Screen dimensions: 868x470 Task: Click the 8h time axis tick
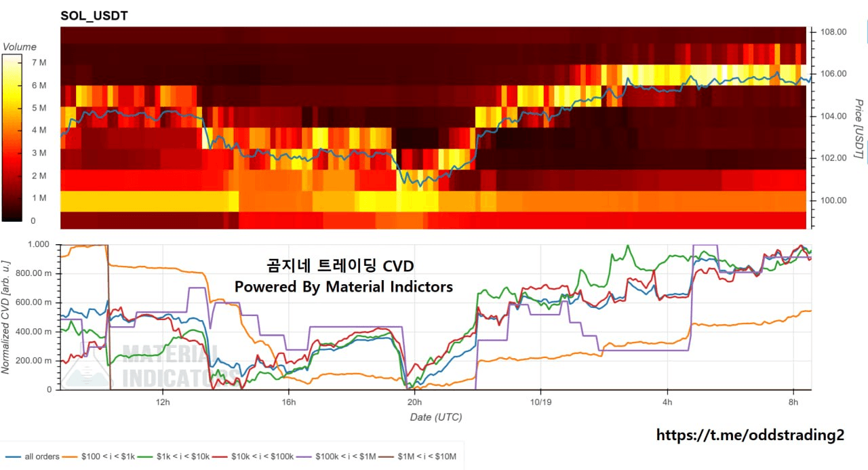coord(793,402)
